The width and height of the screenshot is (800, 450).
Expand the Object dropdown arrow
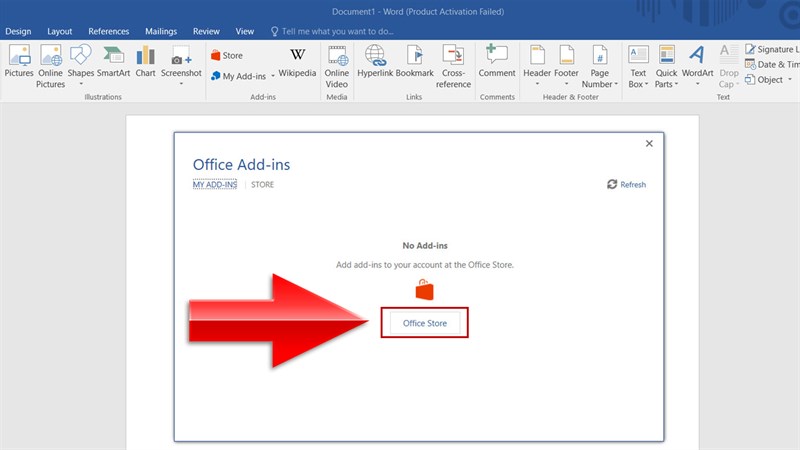(790, 80)
